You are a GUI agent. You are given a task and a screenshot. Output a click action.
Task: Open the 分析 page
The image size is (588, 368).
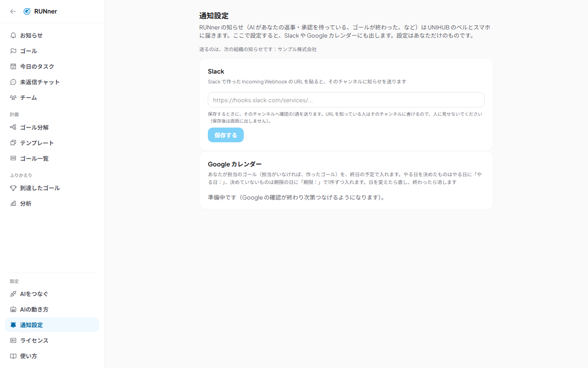point(52,204)
